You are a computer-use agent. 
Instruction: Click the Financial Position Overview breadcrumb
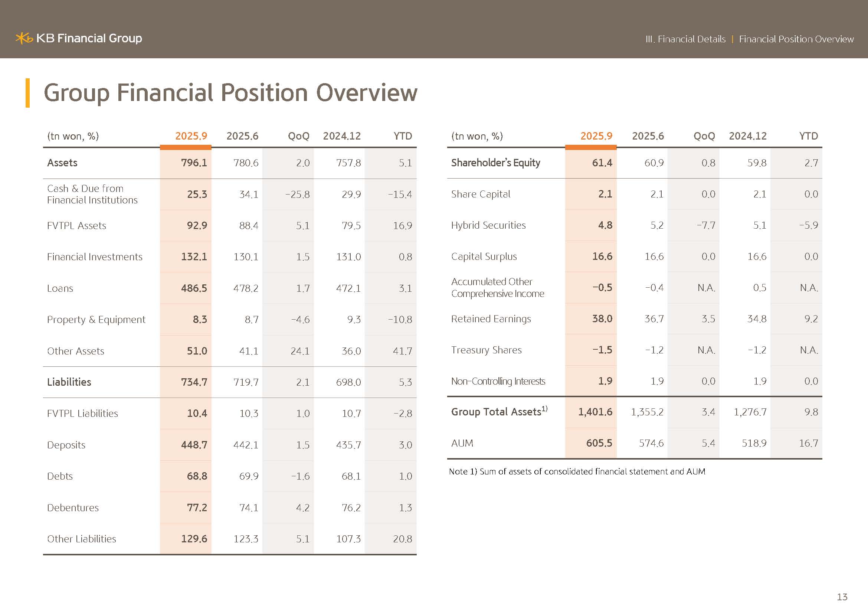click(x=796, y=39)
